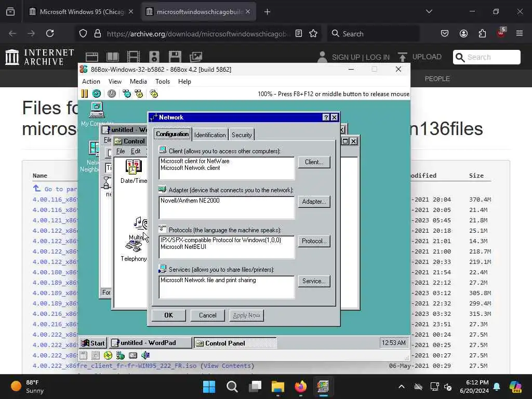Open Internet Archive images icon
This screenshot has width=532, height=399.
tap(196, 57)
